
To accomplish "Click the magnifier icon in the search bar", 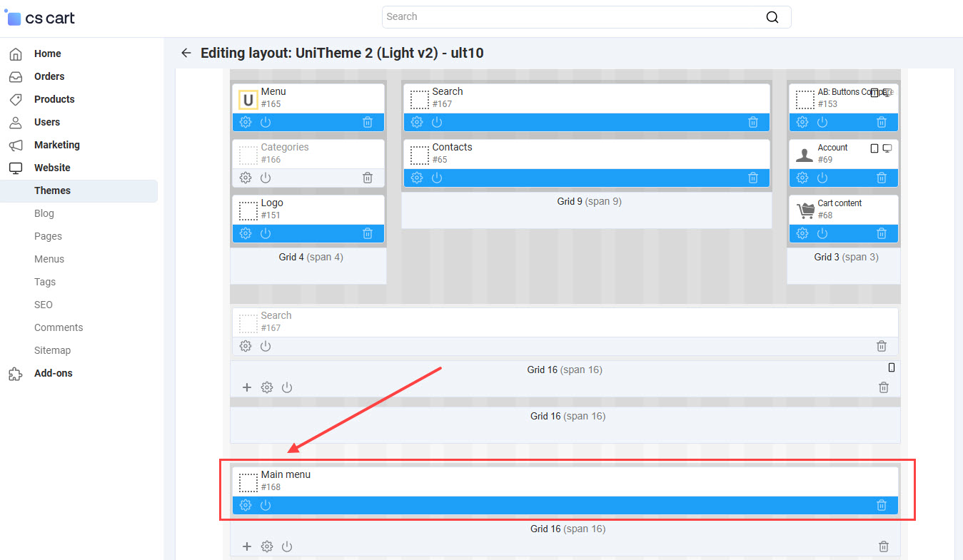I will [x=772, y=17].
